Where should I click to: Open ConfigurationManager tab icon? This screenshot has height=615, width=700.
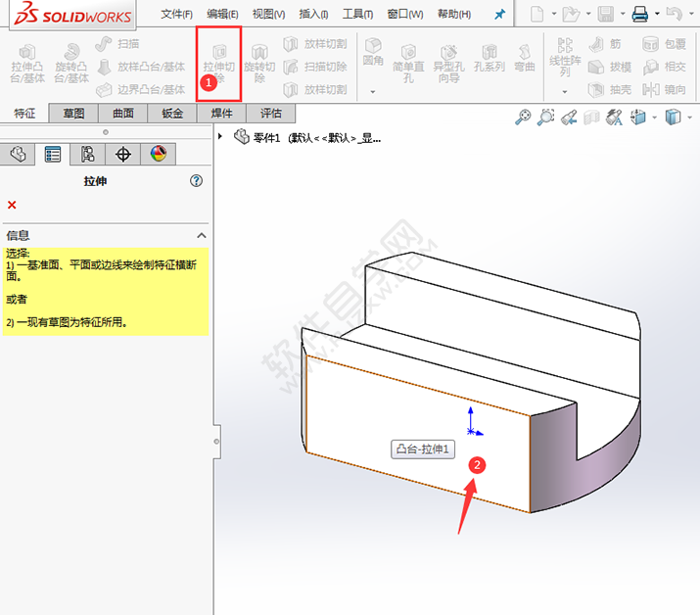click(x=88, y=155)
